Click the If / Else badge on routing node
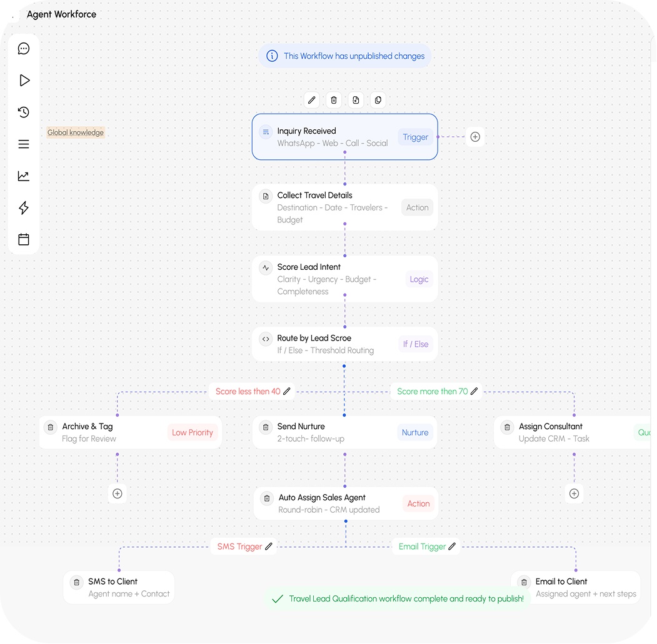Image resolution: width=657 pixels, height=644 pixels. pos(416,344)
